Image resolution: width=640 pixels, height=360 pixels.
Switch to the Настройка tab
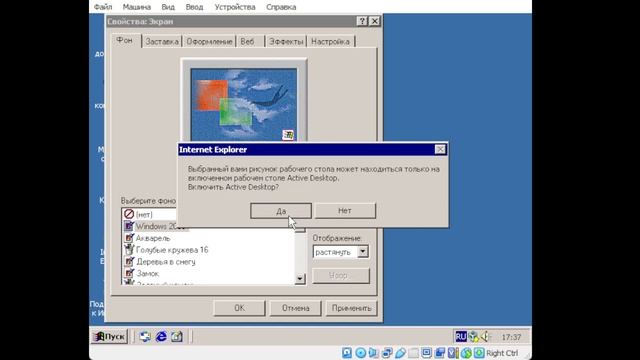(x=331, y=42)
